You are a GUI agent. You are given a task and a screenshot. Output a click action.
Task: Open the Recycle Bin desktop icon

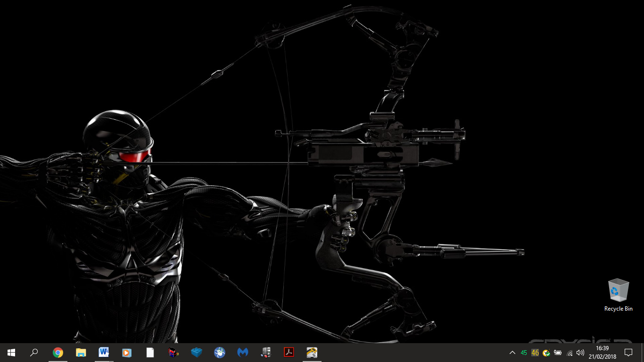[619, 295]
